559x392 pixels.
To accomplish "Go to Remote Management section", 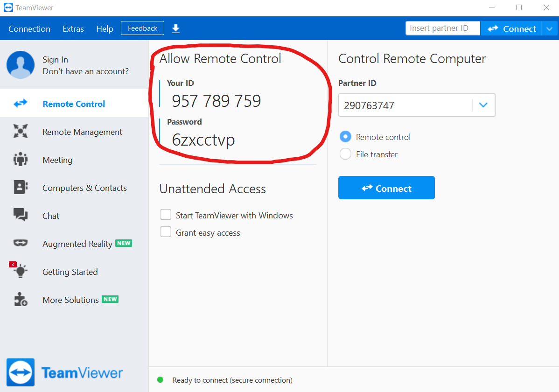I will pyautogui.click(x=74, y=132).
